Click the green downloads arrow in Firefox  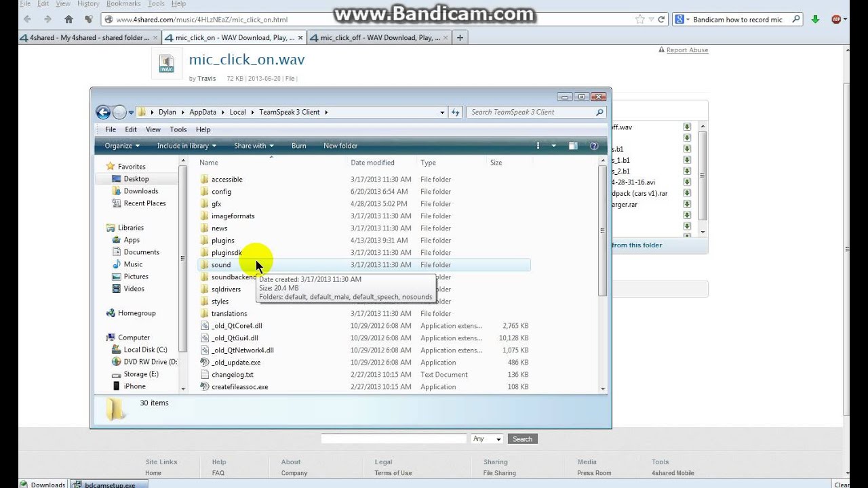tap(815, 20)
